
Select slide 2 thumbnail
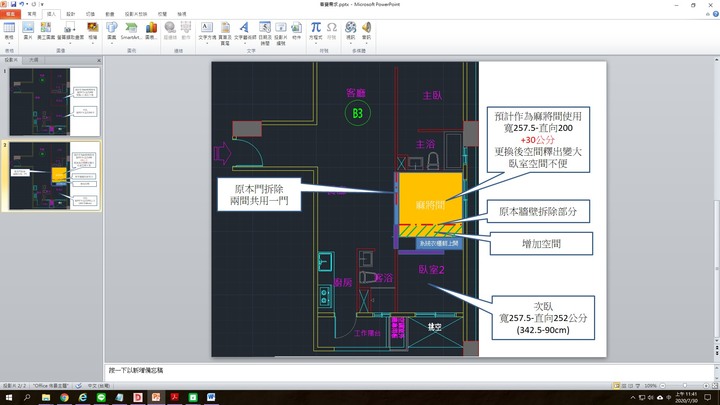click(55, 176)
